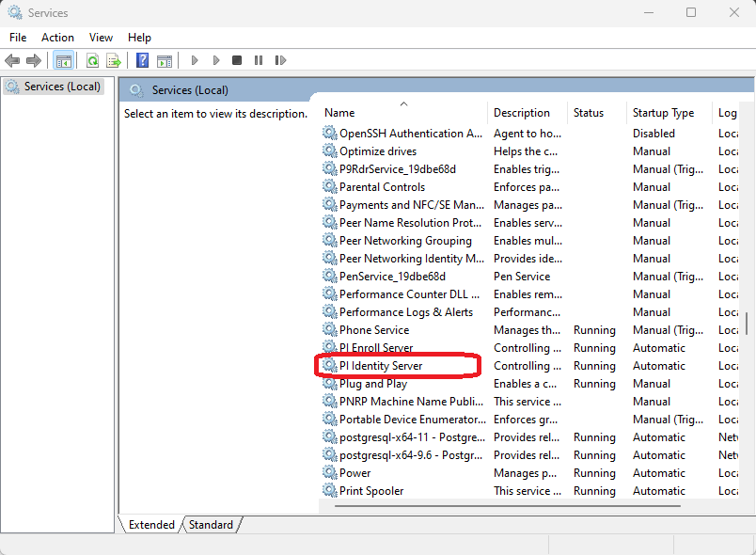Viewport: 756px width, 555px height.
Task: Open the Help toolbar icon
Action: [x=143, y=60]
